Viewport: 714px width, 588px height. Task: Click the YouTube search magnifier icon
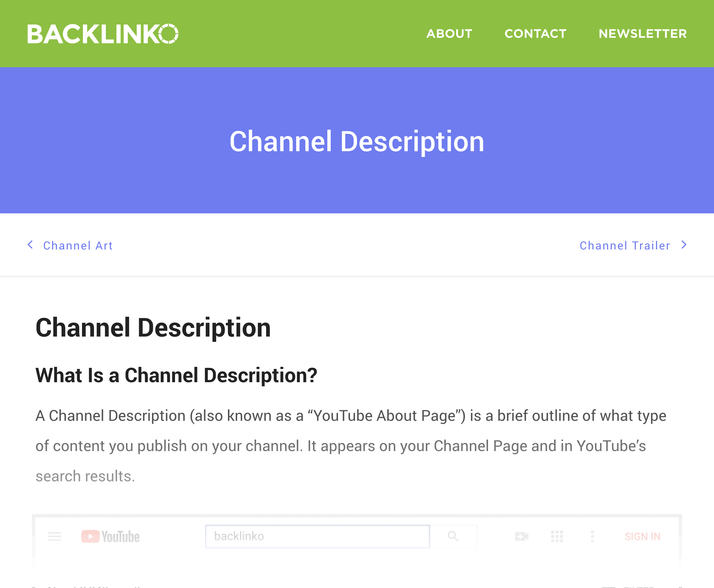[453, 536]
